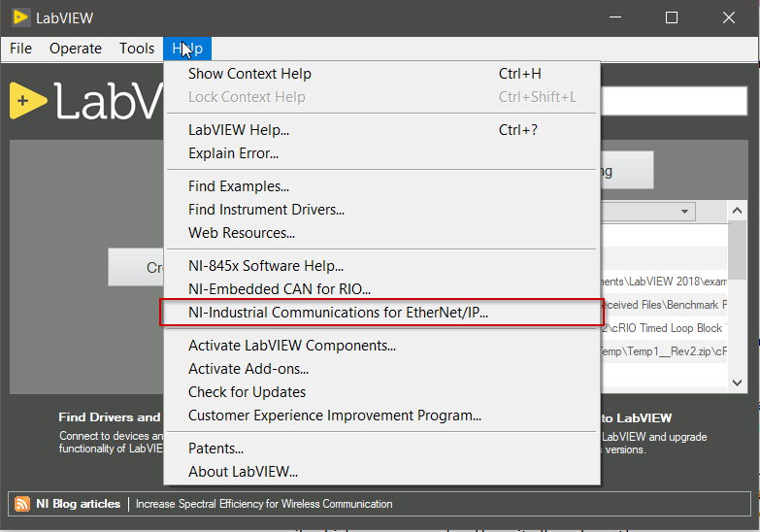
Task: Select Patents... menu entry
Action: [381, 449]
